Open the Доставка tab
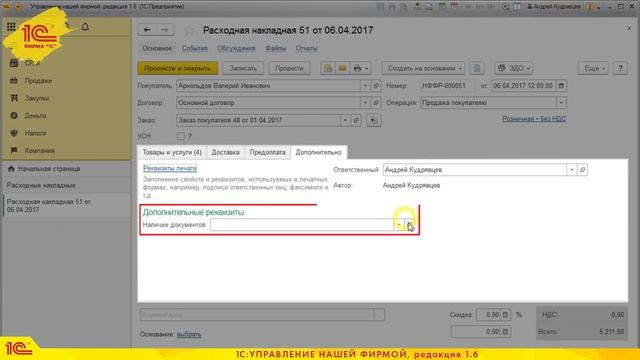This screenshot has height=360, width=640. coord(225,152)
